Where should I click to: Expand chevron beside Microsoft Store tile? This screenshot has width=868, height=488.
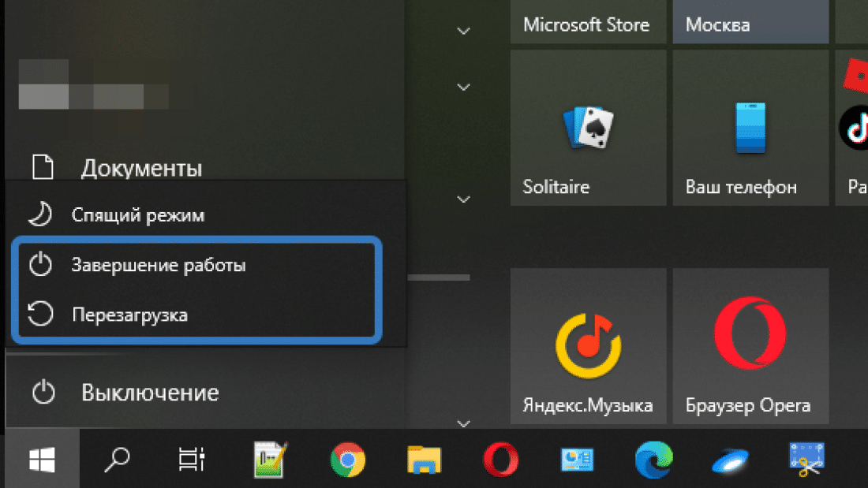click(x=464, y=31)
